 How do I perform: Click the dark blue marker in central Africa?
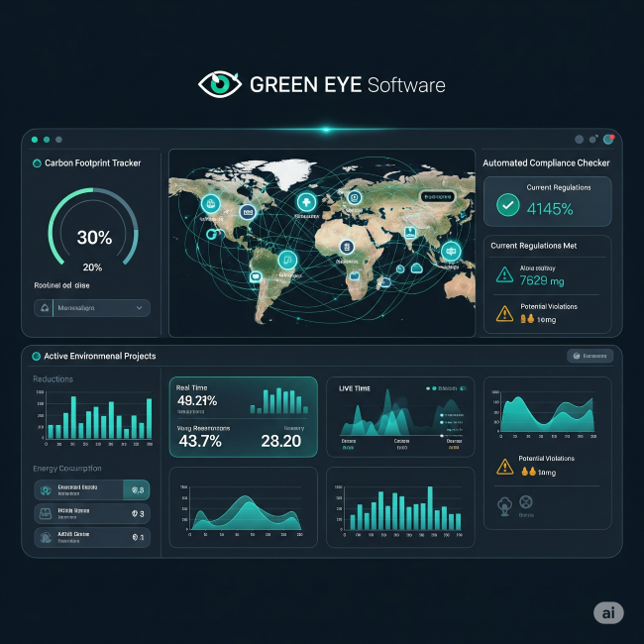(x=347, y=248)
